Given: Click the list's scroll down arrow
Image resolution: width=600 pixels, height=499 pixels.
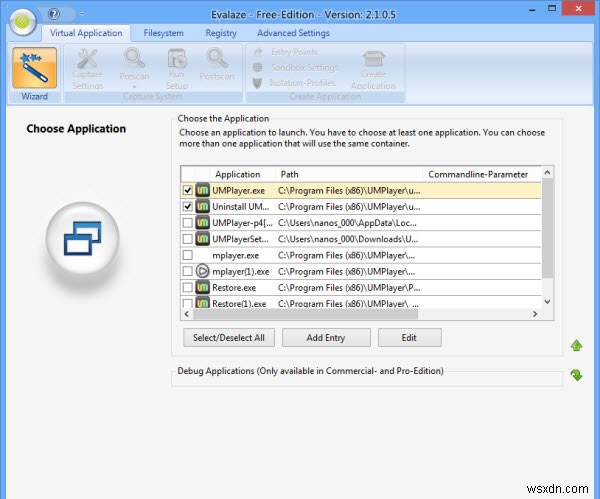Looking at the screenshot, I should (x=548, y=302).
